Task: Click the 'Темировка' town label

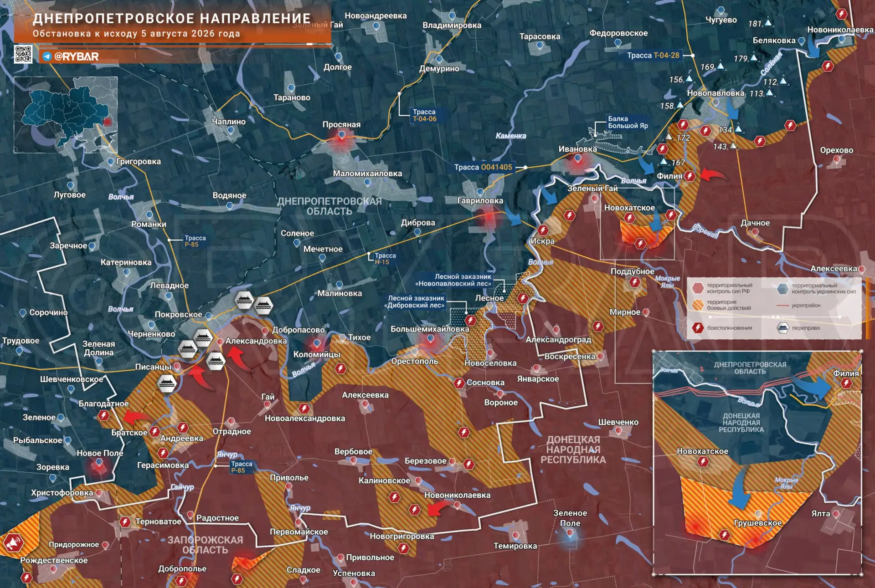Action: pos(515,546)
